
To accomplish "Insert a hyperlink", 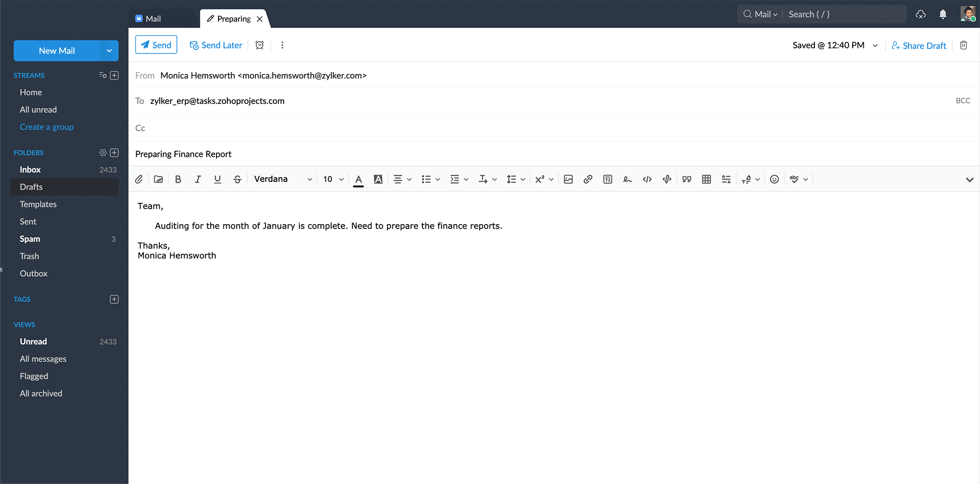I will [x=588, y=179].
